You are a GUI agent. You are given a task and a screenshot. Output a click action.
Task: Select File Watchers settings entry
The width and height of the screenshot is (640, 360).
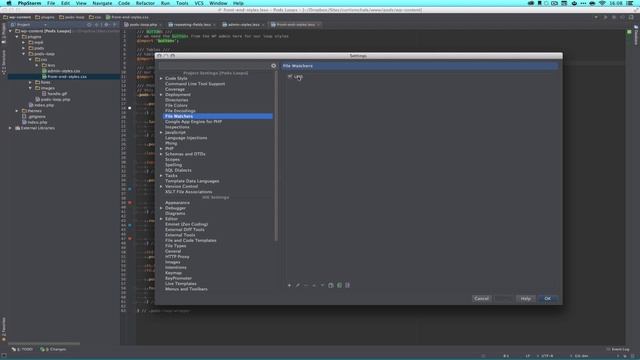pos(218,116)
